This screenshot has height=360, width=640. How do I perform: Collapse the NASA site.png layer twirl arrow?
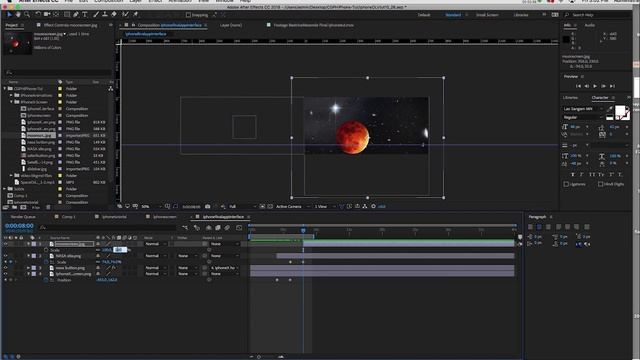tap(29, 256)
